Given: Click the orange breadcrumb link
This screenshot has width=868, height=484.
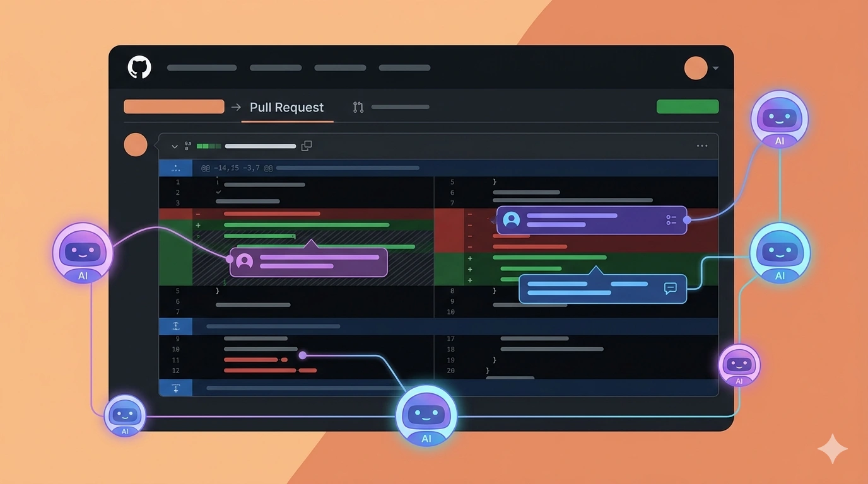Looking at the screenshot, I should [x=173, y=107].
